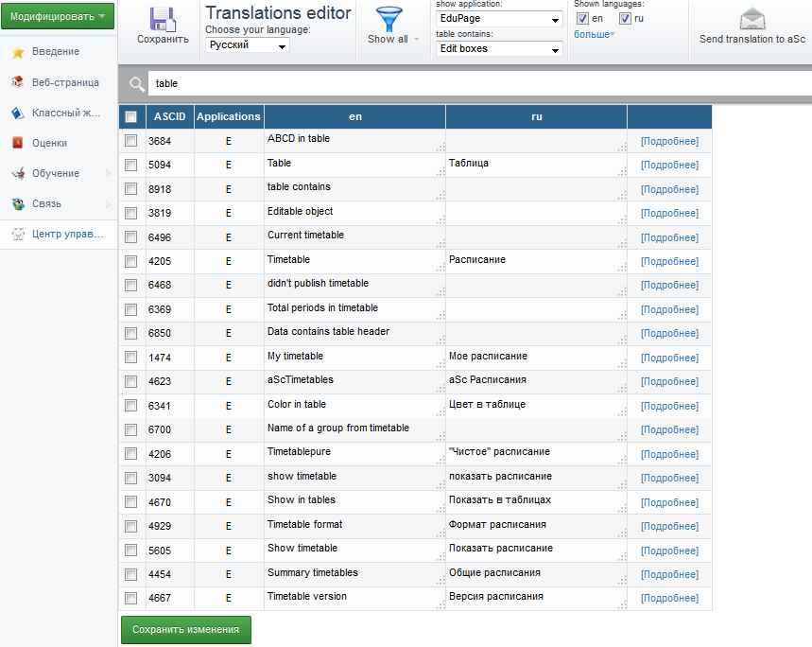Tick the checkbox for row 4205 Timetable
This screenshot has width=812, height=647.
coord(131,261)
